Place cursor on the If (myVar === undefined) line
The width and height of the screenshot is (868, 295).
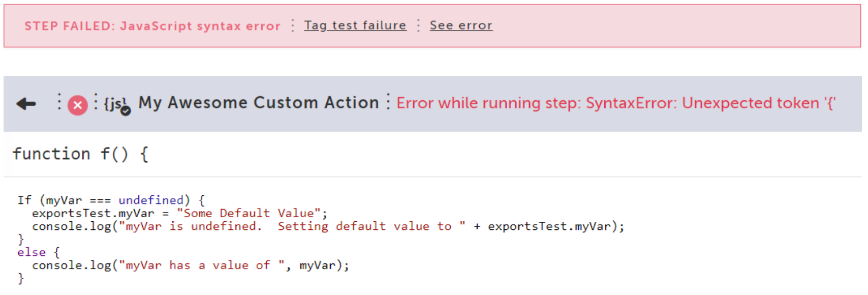point(111,200)
